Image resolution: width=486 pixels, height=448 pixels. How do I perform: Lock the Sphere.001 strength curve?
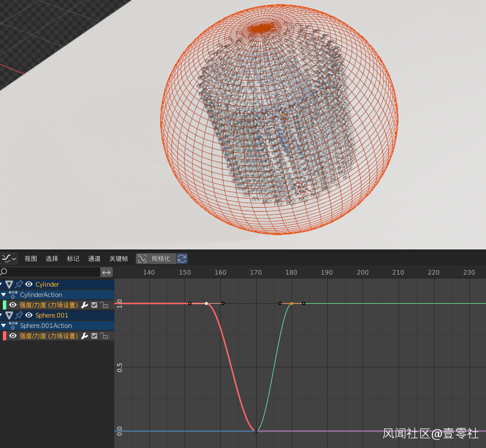[x=104, y=336]
